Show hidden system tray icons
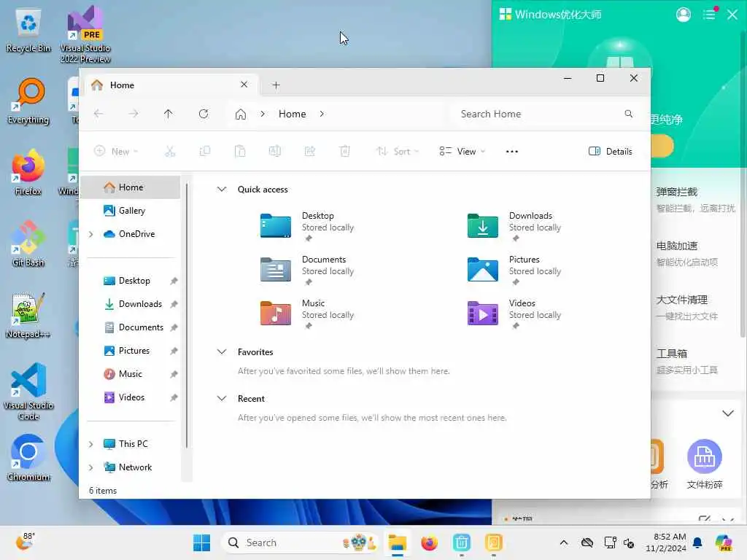This screenshot has width=747, height=560. coord(564,542)
